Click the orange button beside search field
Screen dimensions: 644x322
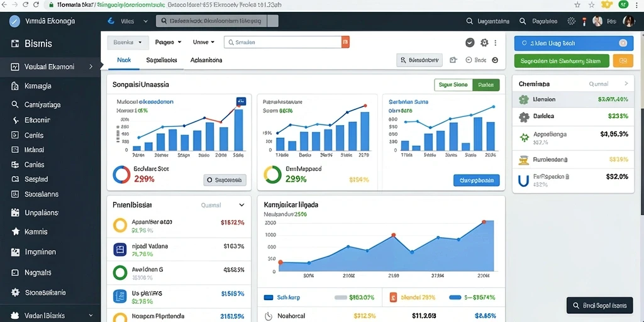(x=345, y=42)
